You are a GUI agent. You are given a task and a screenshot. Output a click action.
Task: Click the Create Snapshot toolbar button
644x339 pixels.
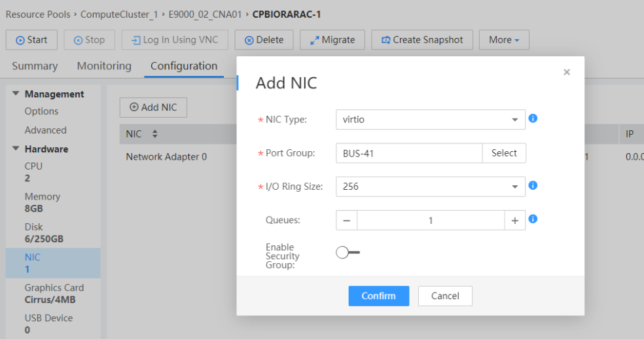tap(422, 40)
